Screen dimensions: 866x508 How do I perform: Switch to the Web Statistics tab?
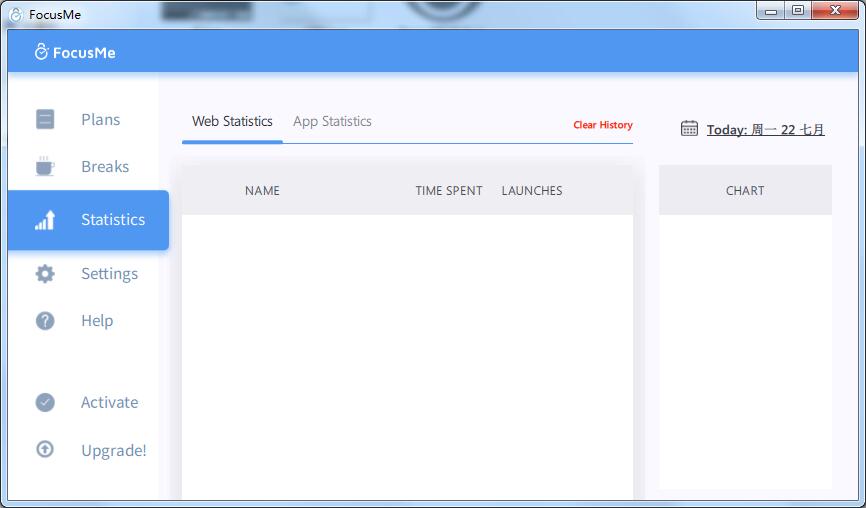click(x=232, y=121)
